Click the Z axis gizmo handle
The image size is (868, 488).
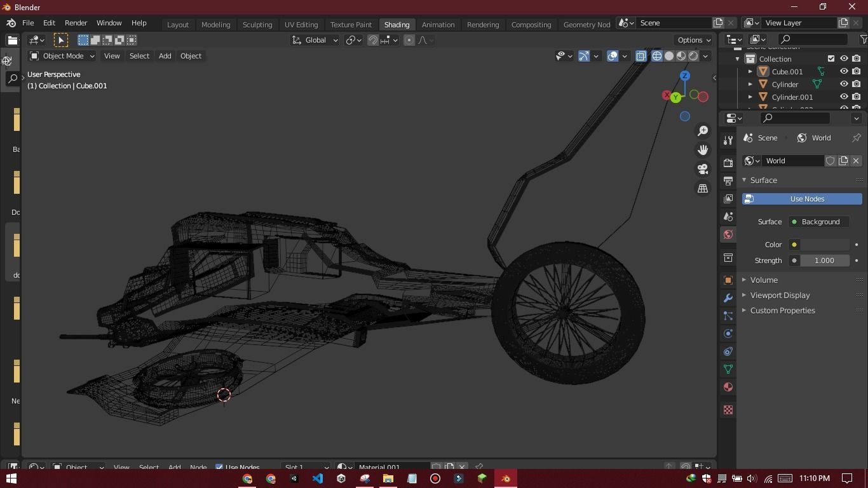685,76
